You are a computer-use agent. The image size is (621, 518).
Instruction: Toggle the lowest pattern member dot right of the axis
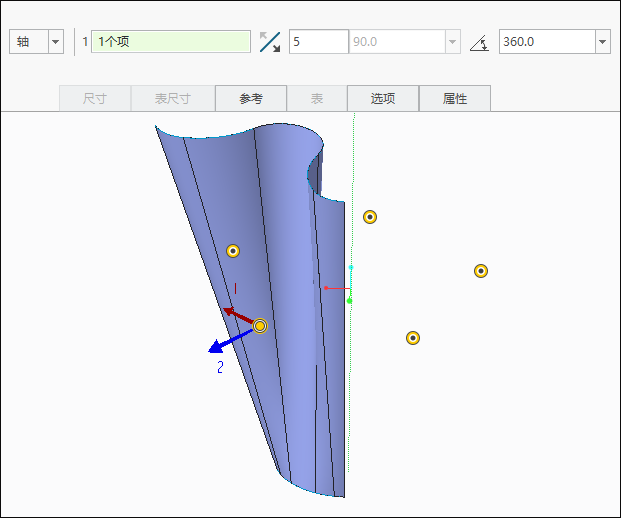[x=413, y=338]
